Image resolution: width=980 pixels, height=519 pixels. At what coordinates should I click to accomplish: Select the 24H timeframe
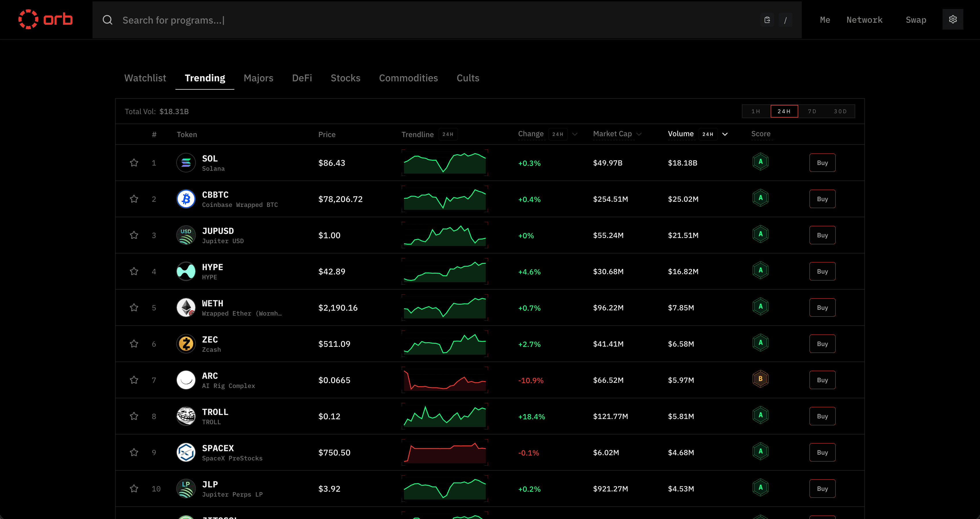[784, 112]
